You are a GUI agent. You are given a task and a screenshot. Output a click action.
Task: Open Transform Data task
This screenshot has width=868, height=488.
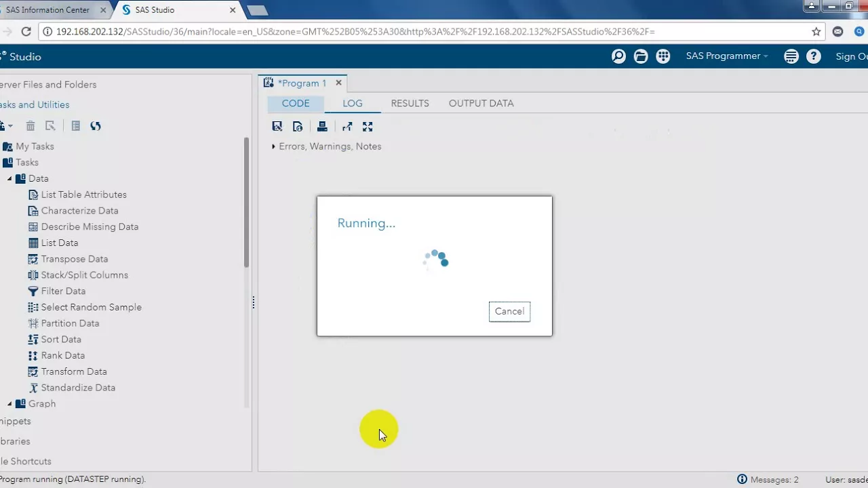pyautogui.click(x=68, y=371)
